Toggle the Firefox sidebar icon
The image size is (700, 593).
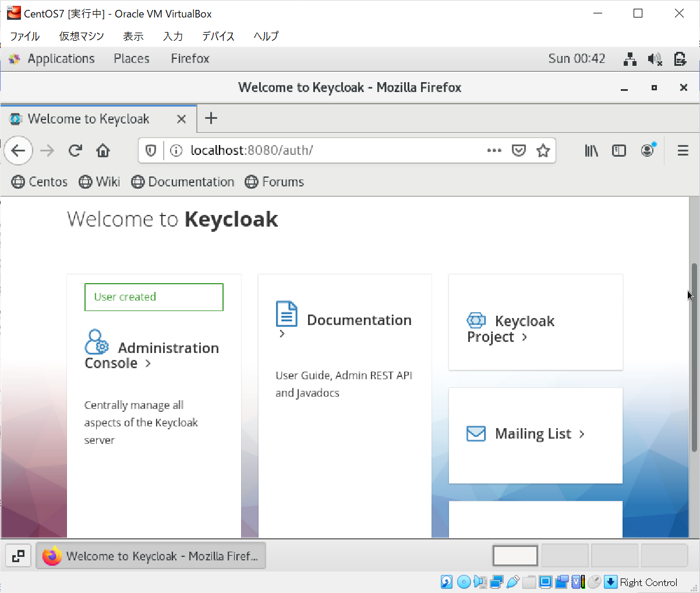click(x=619, y=151)
